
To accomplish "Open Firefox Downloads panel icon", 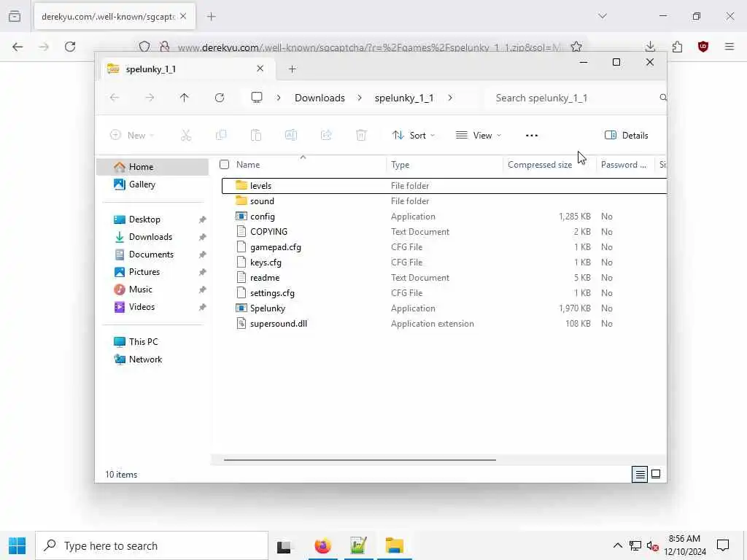I will tap(650, 47).
